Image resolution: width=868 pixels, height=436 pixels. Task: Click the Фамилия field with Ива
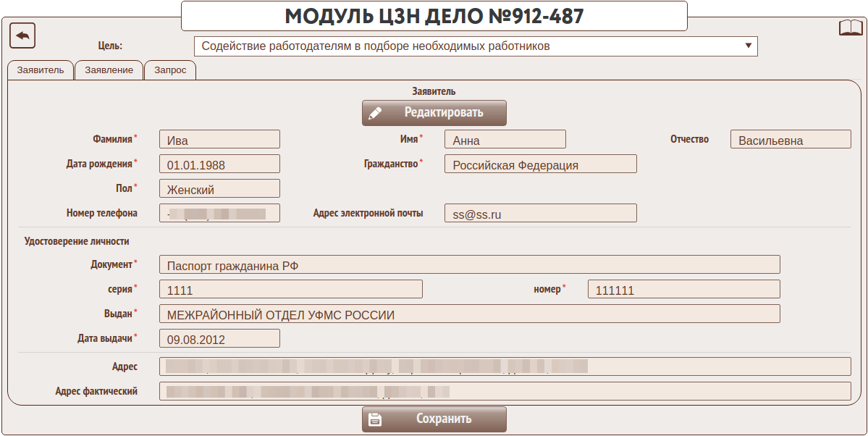point(219,140)
